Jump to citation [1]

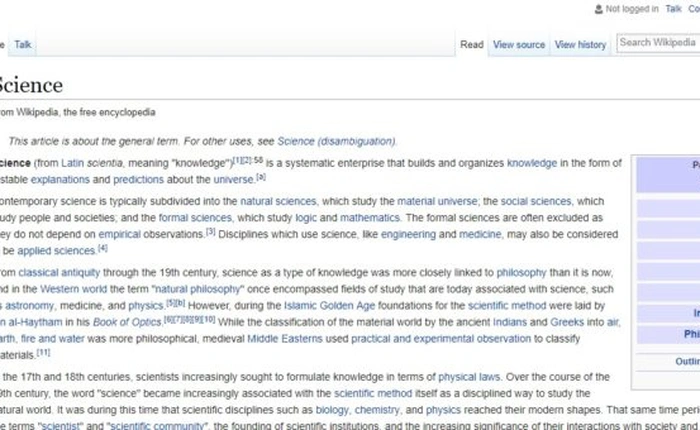pyautogui.click(x=238, y=160)
